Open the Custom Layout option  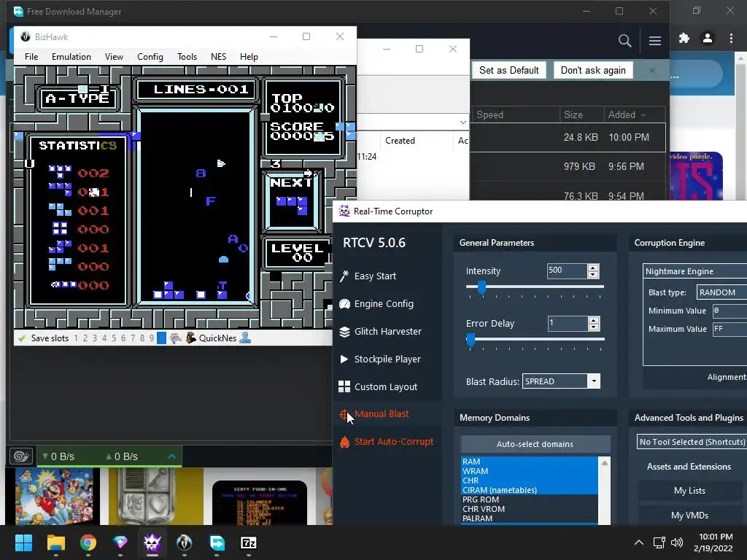click(x=379, y=386)
